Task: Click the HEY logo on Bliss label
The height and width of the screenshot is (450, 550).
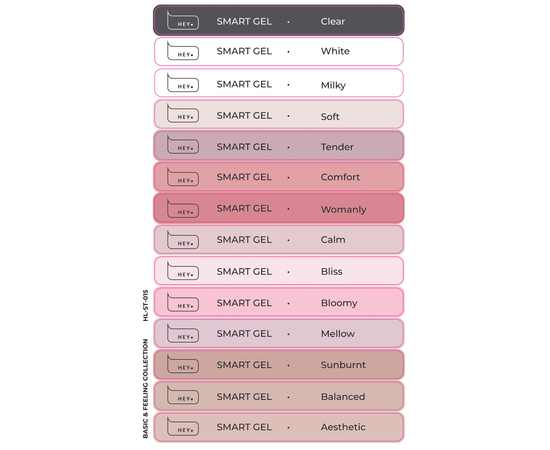Action: pyautogui.click(x=183, y=271)
